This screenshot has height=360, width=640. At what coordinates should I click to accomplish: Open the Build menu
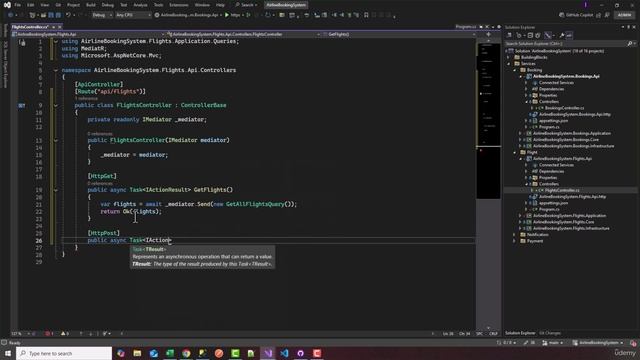(91, 5)
